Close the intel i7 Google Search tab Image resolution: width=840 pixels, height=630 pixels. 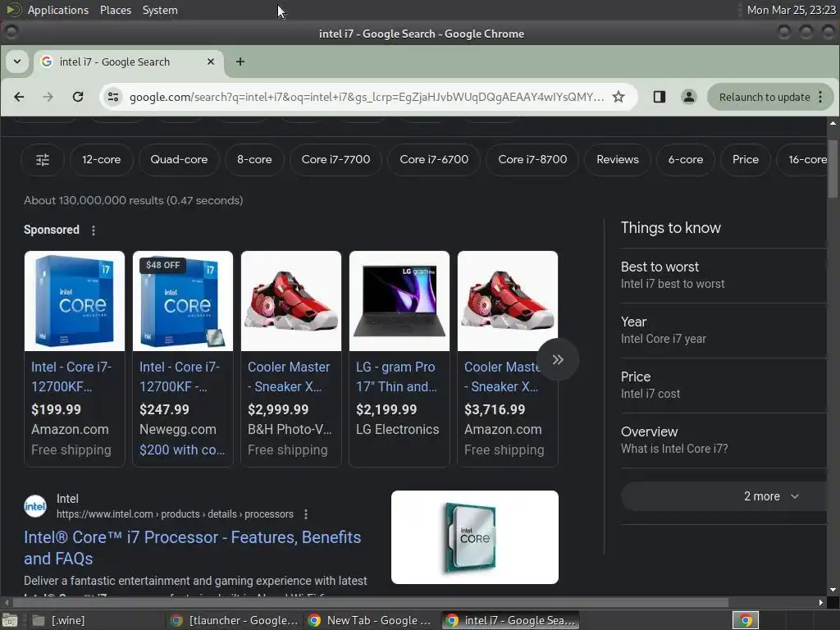click(211, 62)
